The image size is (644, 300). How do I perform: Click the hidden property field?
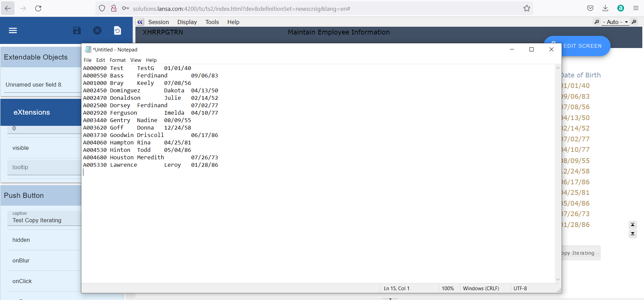[x=44, y=240]
